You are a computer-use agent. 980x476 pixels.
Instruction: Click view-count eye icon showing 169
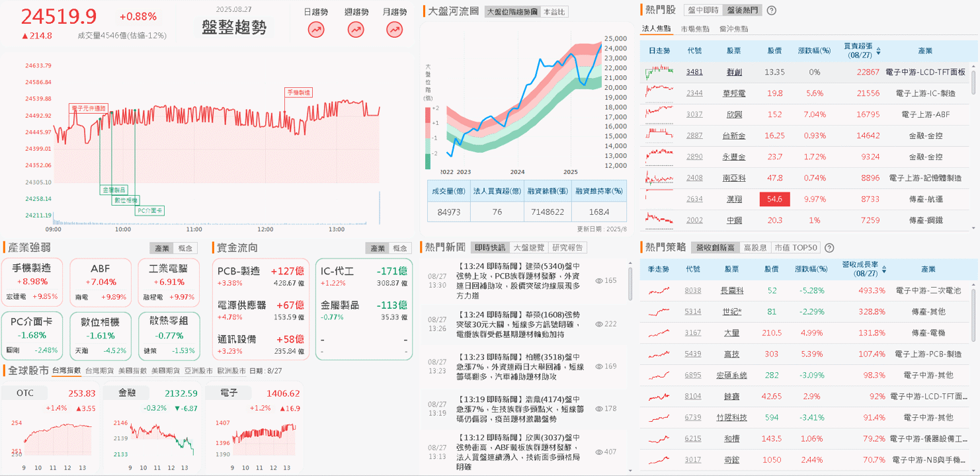tap(599, 366)
